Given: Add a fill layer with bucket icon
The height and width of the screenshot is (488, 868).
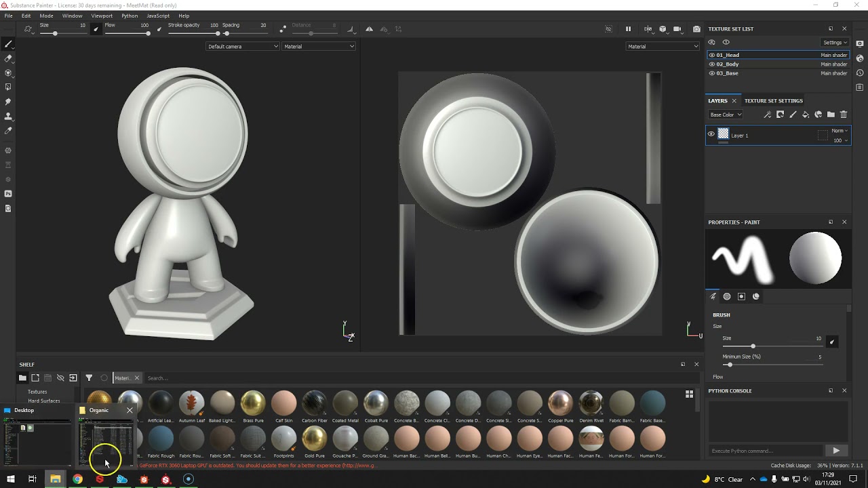Looking at the screenshot, I should click(806, 115).
